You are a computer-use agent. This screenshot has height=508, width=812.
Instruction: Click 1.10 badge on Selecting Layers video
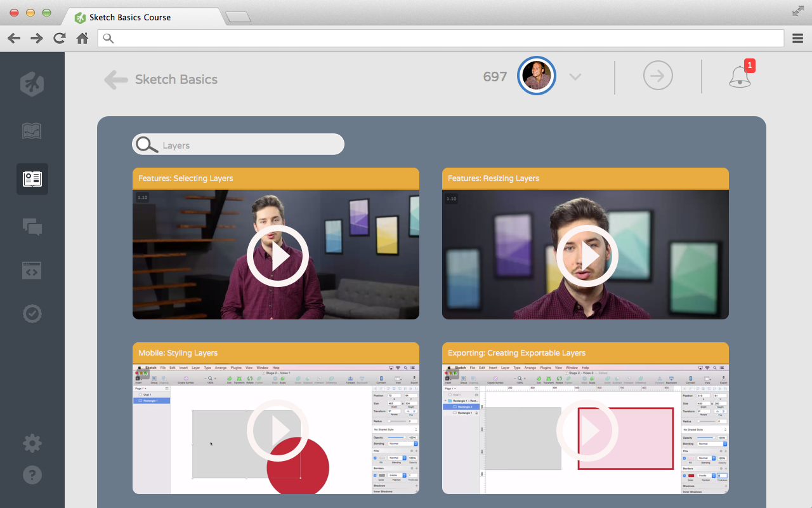[x=142, y=198]
